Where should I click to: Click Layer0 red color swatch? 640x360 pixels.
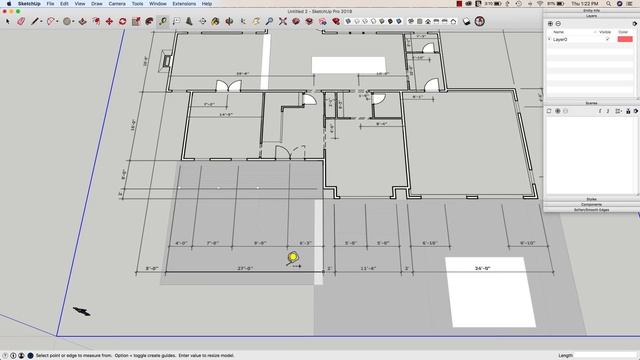tap(625, 39)
